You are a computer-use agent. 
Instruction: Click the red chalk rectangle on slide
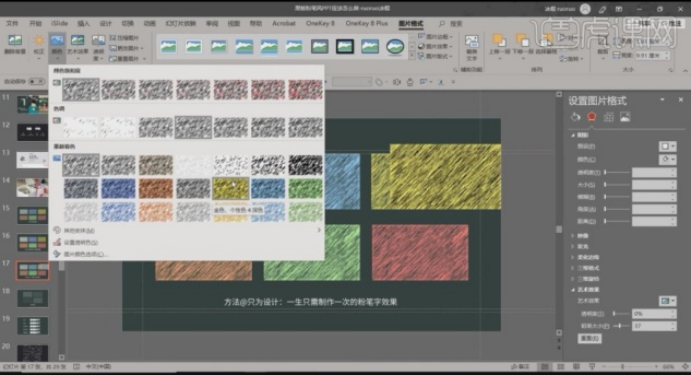click(x=420, y=252)
